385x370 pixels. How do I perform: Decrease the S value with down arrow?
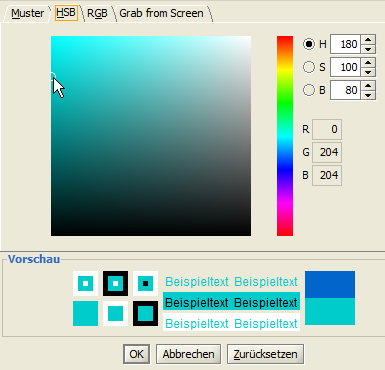tap(368, 72)
